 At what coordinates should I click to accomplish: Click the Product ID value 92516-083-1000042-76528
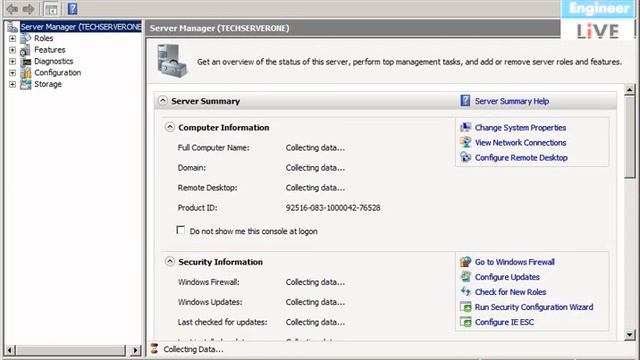333,208
